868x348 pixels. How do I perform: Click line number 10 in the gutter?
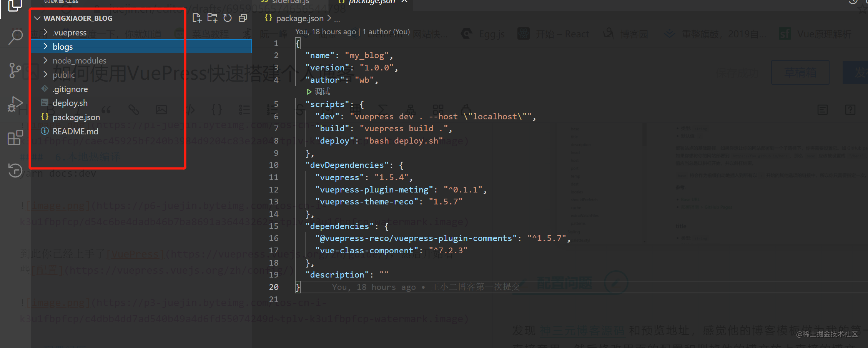[274, 165]
